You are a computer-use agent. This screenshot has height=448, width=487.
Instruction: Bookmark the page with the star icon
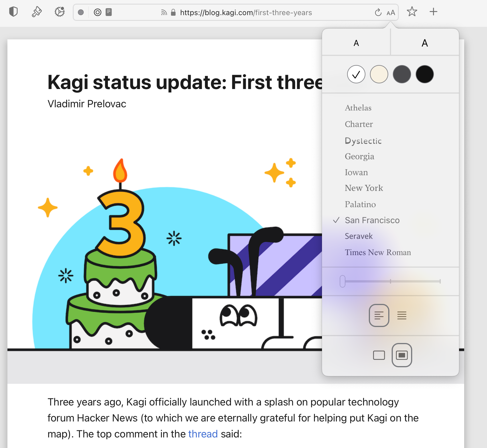[412, 12]
